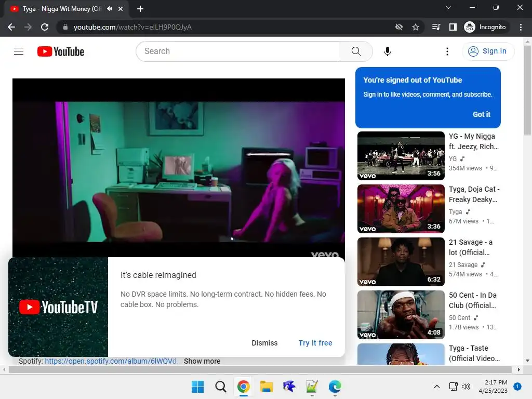
Task: Open the Windows Start menu
Action: pos(197,387)
